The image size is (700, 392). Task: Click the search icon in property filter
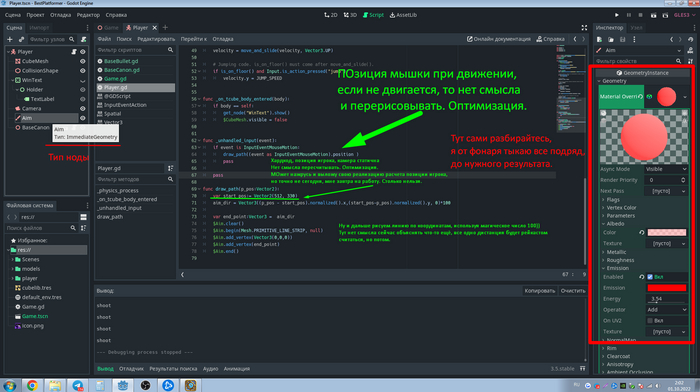pyautogui.click(x=679, y=61)
